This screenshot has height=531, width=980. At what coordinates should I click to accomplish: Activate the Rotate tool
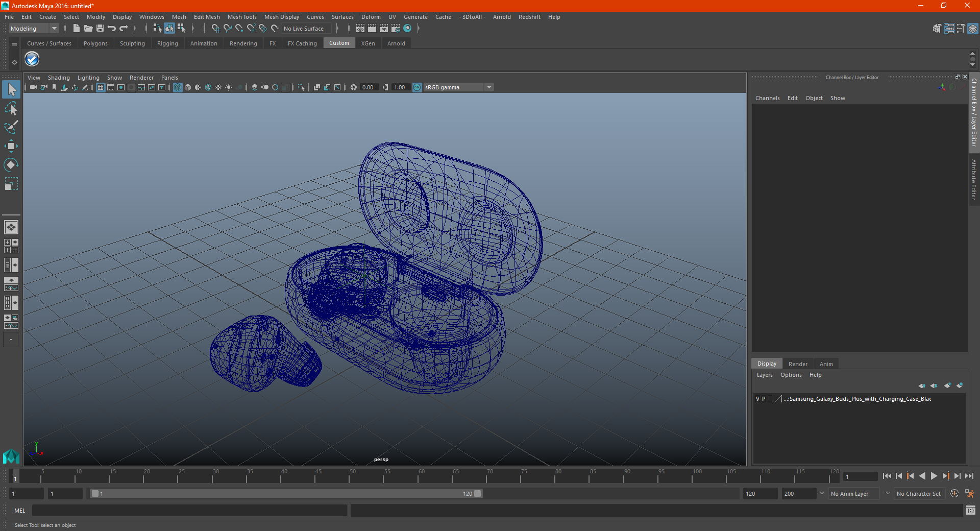pos(11,165)
